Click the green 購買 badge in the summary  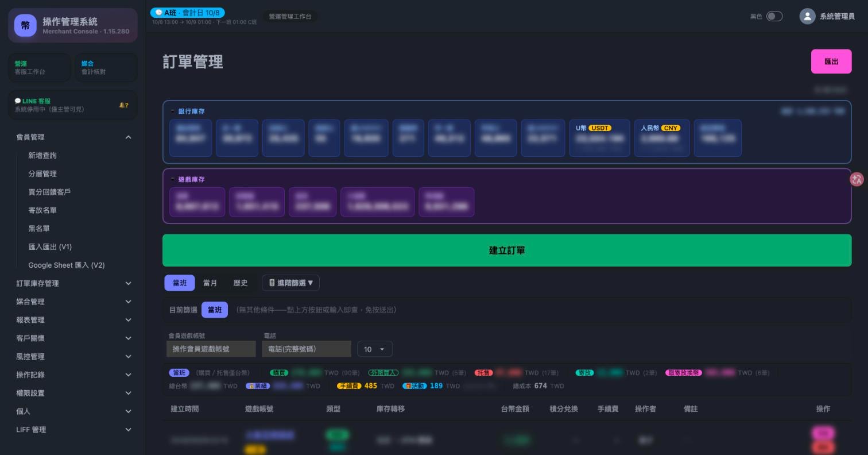click(x=280, y=373)
